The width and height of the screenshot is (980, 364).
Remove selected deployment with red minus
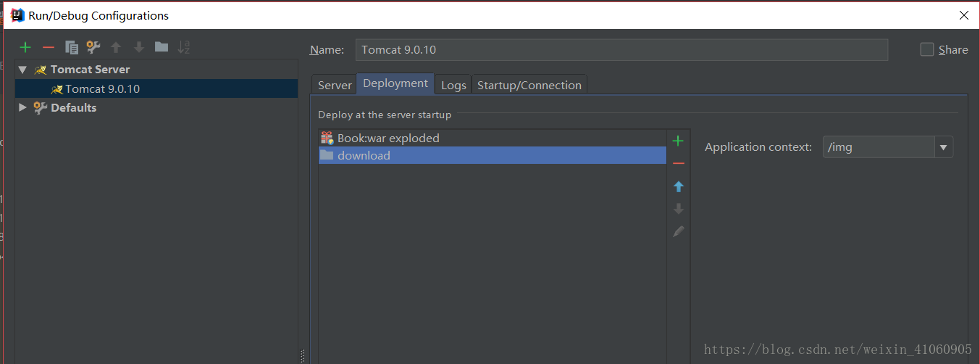click(678, 164)
